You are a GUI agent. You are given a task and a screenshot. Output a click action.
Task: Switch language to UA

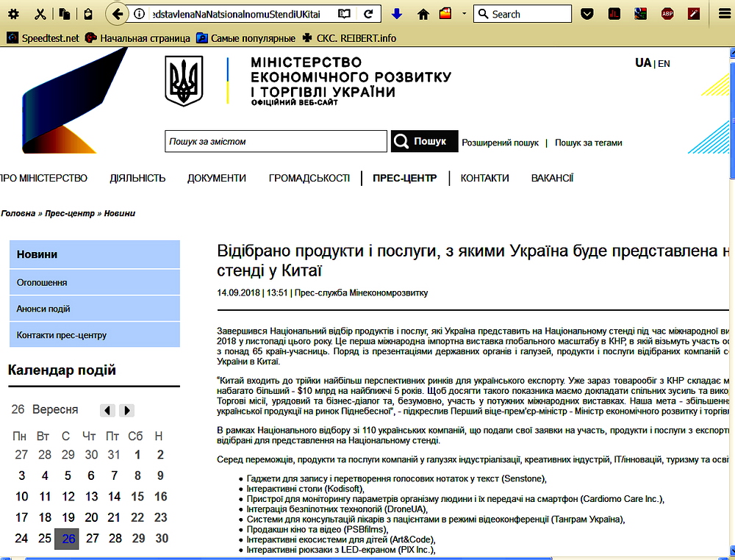click(643, 62)
